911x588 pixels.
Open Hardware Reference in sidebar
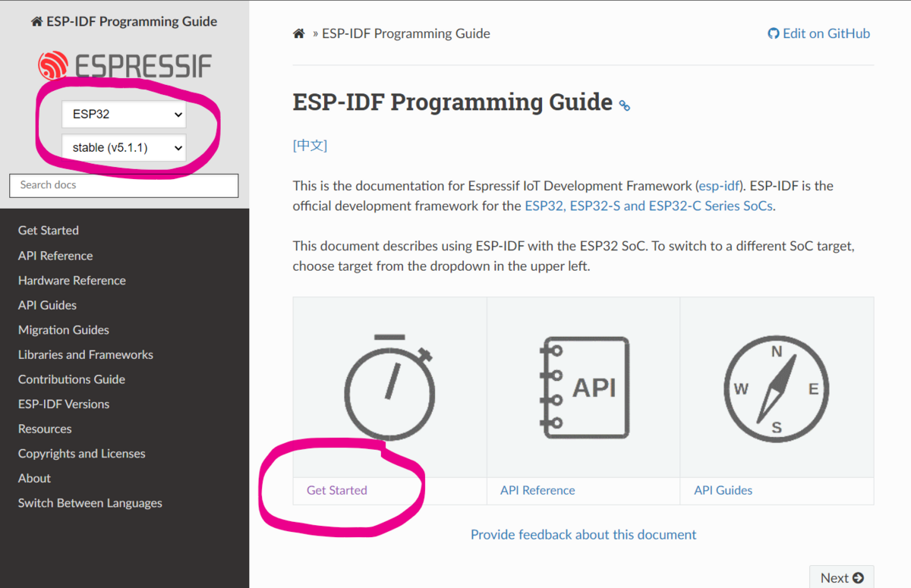72,281
